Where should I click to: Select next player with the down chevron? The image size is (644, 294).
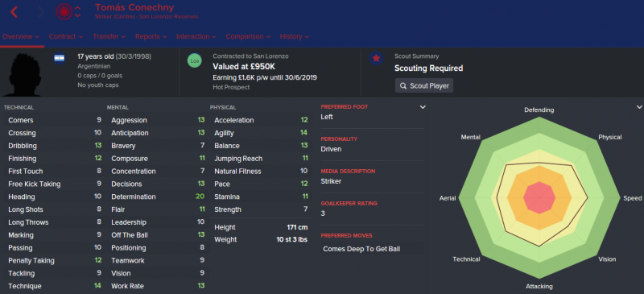coord(77,15)
